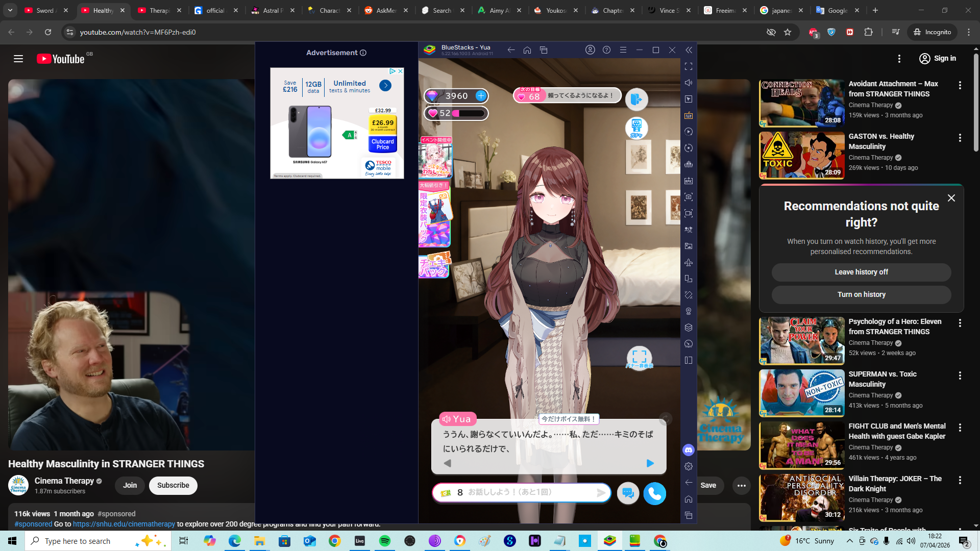Click the Join channel button
This screenshot has height=551, width=980.
tap(130, 486)
